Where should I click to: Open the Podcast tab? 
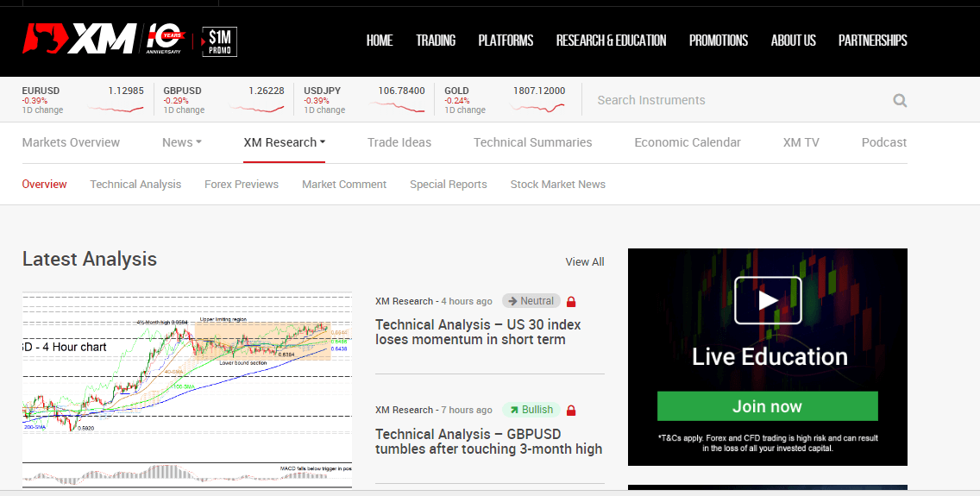point(883,142)
